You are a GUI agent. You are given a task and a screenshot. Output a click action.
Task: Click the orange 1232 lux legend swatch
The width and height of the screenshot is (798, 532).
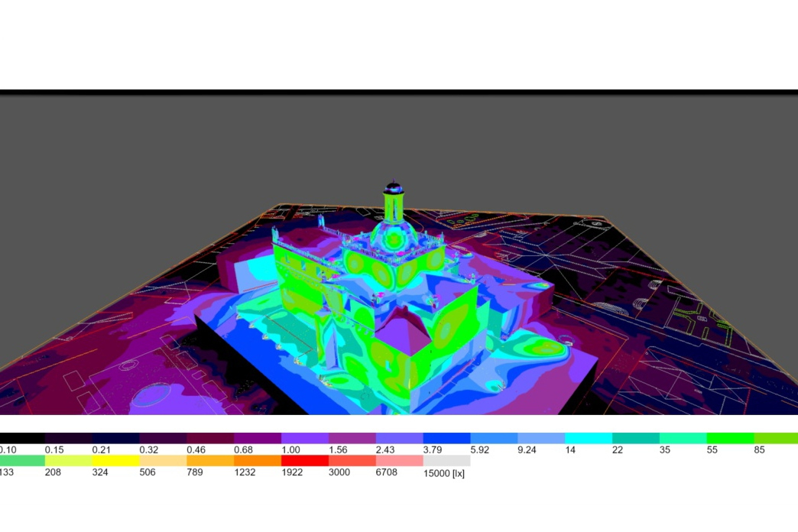257,461
